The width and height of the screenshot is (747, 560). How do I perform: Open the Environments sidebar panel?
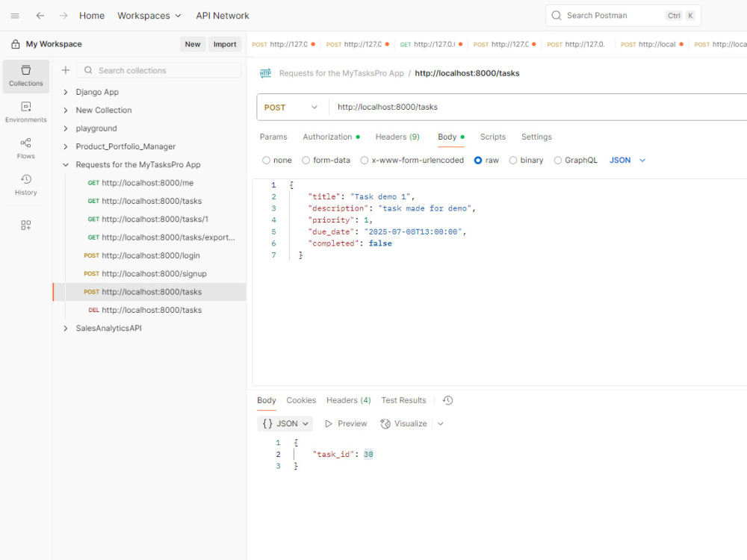pyautogui.click(x=25, y=113)
